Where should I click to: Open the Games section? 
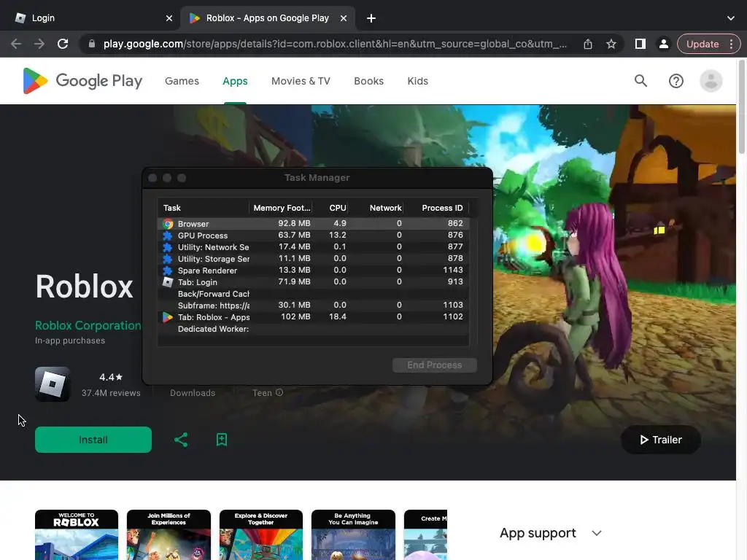(x=182, y=81)
